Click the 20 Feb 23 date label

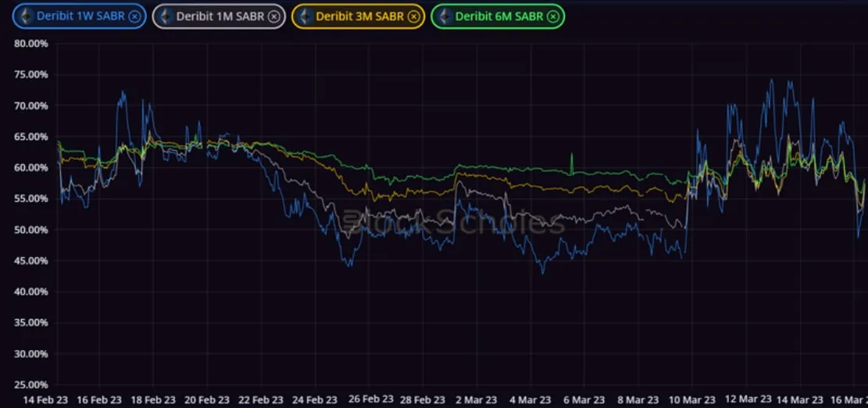(207, 399)
